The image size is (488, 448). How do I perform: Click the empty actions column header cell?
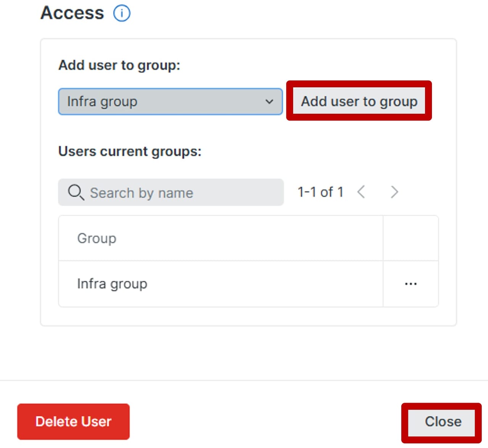tap(411, 238)
